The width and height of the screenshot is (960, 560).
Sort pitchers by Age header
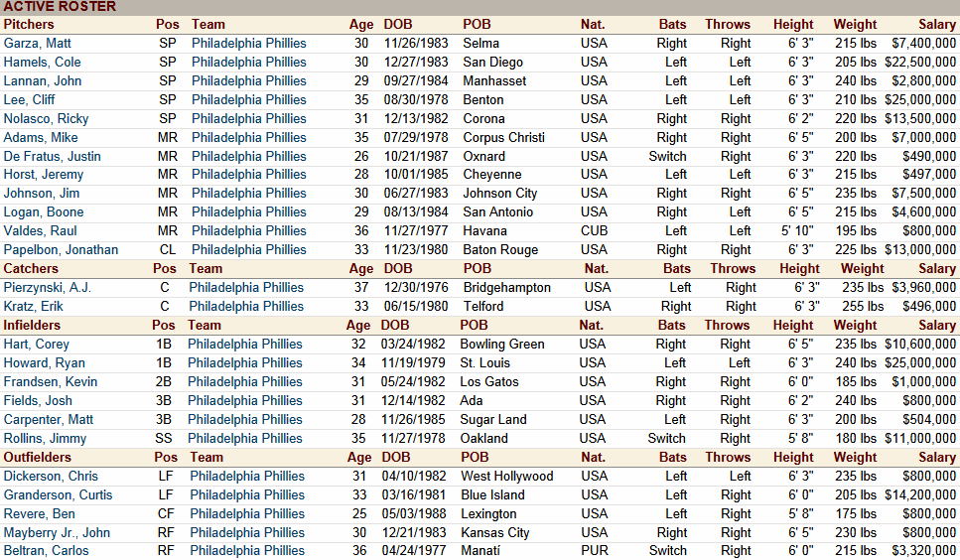click(361, 25)
